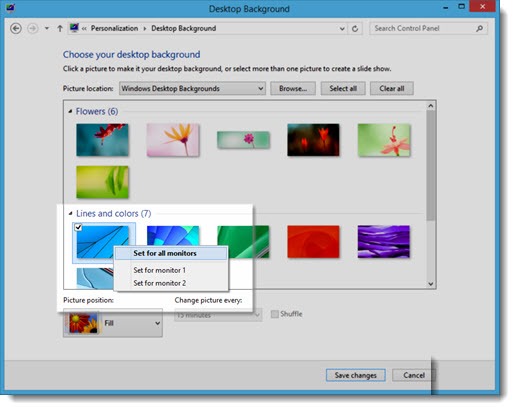Image resolution: width=515 pixels, height=410 pixels.
Task: Uncheck the selected blue lines wallpaper checkbox
Action: (78, 227)
